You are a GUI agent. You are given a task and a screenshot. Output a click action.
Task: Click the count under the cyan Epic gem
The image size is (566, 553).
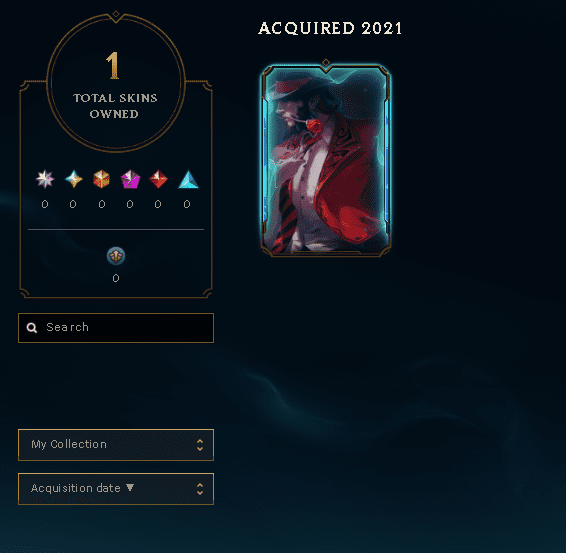(187, 204)
